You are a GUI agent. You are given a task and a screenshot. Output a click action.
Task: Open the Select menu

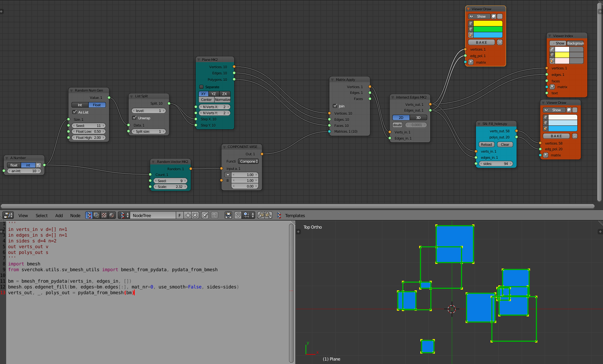click(x=41, y=216)
